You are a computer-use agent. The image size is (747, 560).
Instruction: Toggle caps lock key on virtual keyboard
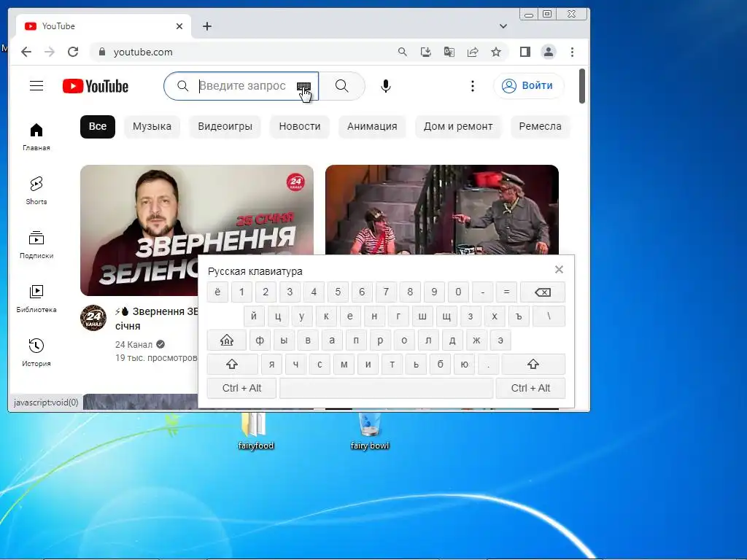click(227, 341)
